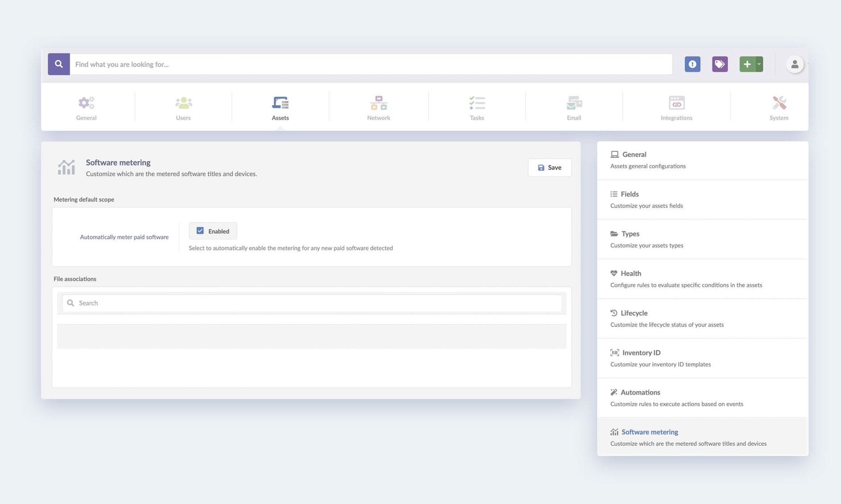Click the Save button

point(549,167)
